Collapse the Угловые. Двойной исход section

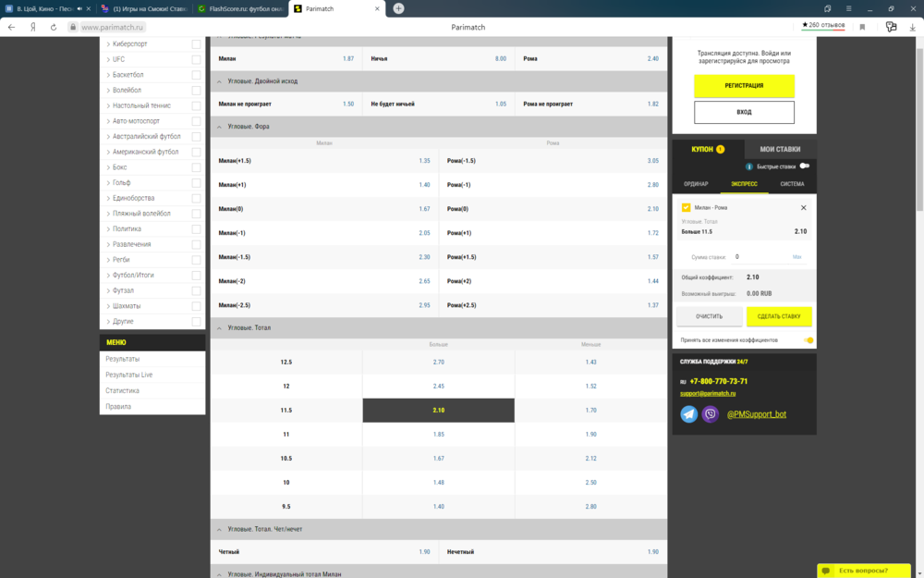click(219, 81)
